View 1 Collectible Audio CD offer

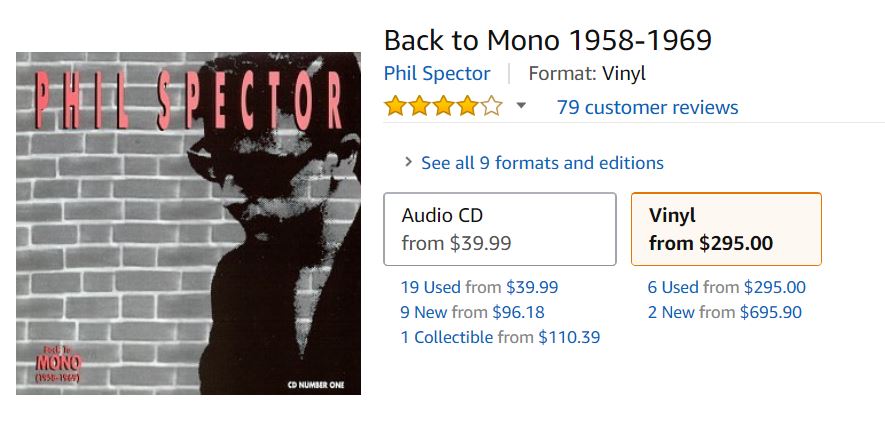(x=447, y=337)
